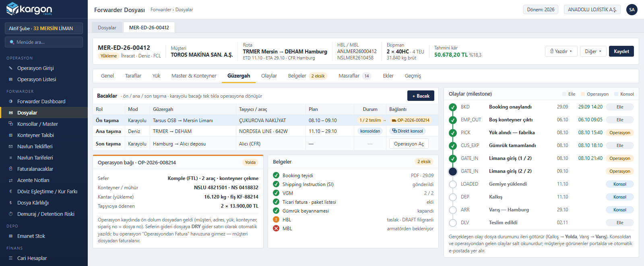
Task: Click Menüde ara search field
Action: point(44,42)
